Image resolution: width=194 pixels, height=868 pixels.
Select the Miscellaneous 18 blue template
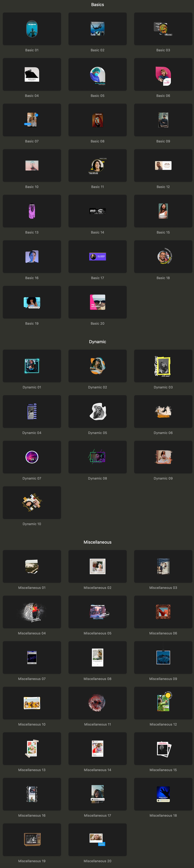163,794
